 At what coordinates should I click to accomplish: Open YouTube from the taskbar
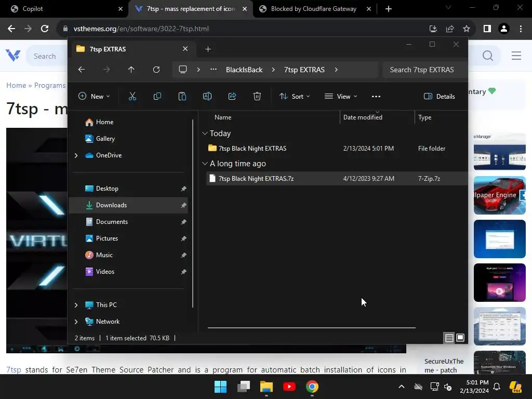pos(289,387)
